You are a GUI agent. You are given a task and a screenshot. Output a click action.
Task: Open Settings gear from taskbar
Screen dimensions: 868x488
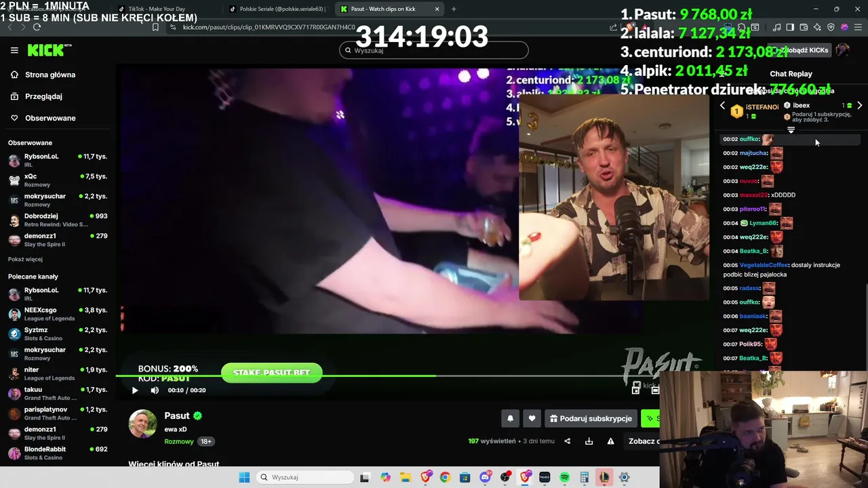625,477
